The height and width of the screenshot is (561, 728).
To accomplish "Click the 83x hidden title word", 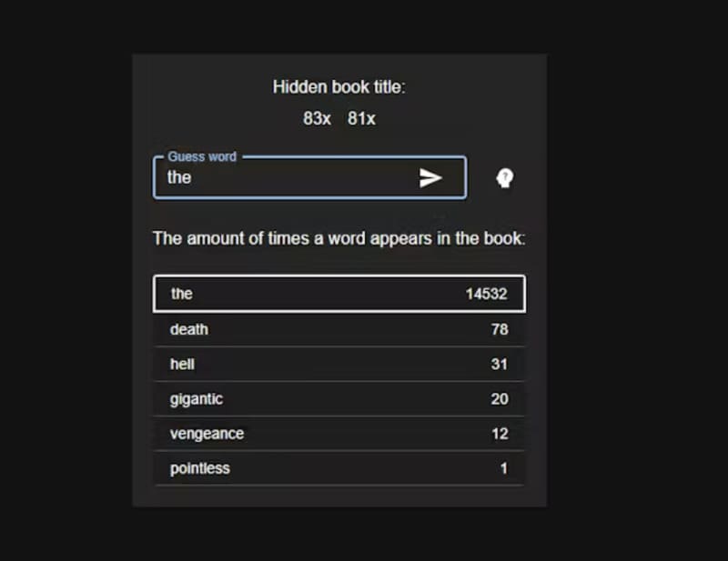I will coord(318,119).
